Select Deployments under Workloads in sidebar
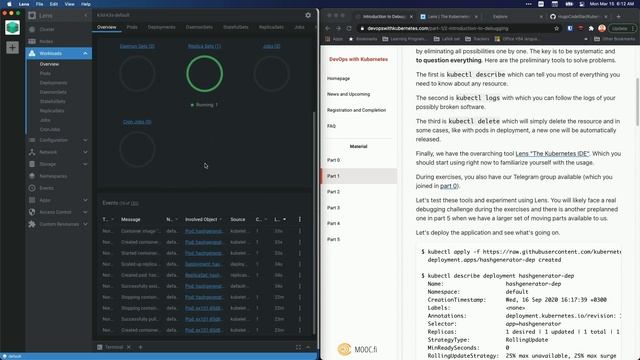Screen dimensions: 640x360 coord(53,83)
